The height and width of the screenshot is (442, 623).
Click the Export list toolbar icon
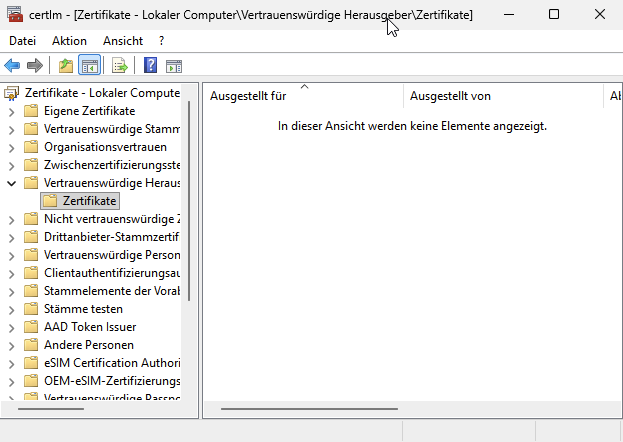[x=120, y=66]
